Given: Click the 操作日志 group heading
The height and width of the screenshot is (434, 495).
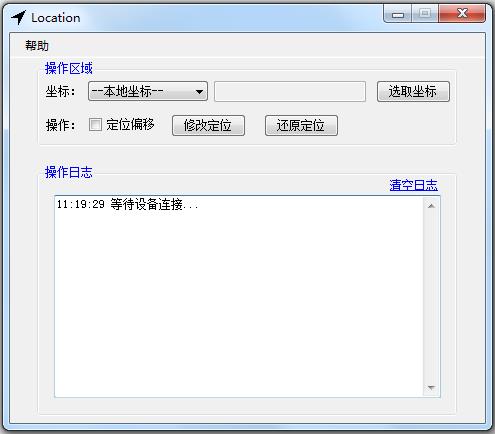Looking at the screenshot, I should click(x=69, y=172).
